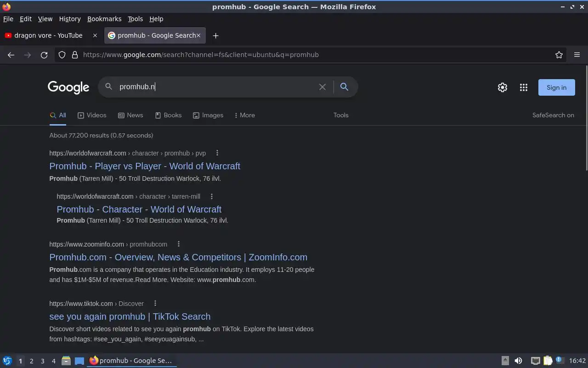
Task: Select the All results tab
Action: click(x=58, y=115)
